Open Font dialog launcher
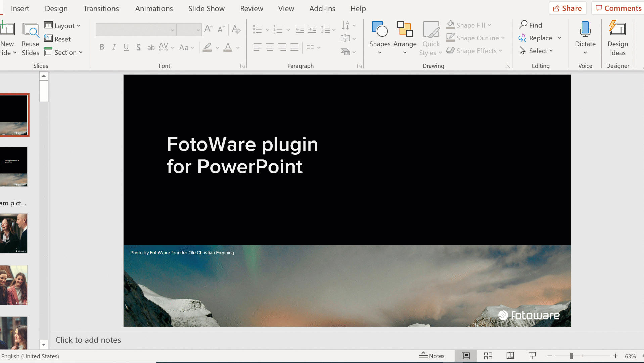Screen dimensions: 644x363 [x=242, y=66]
